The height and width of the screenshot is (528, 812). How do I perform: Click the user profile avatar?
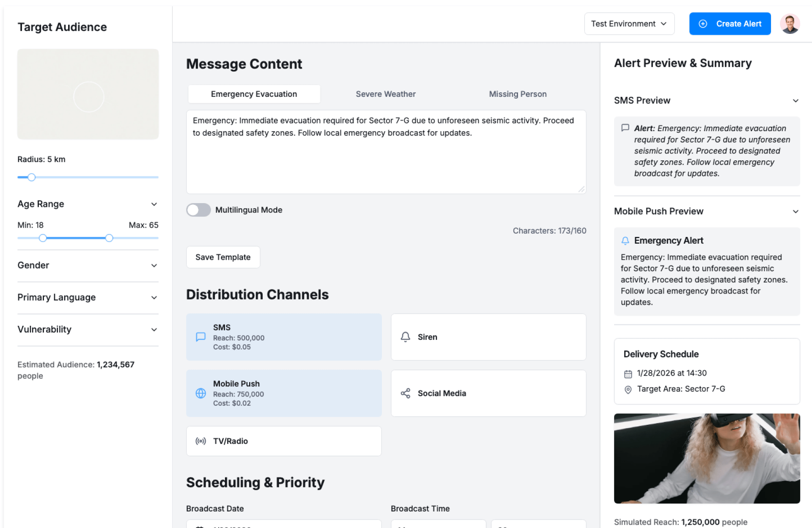pyautogui.click(x=789, y=24)
